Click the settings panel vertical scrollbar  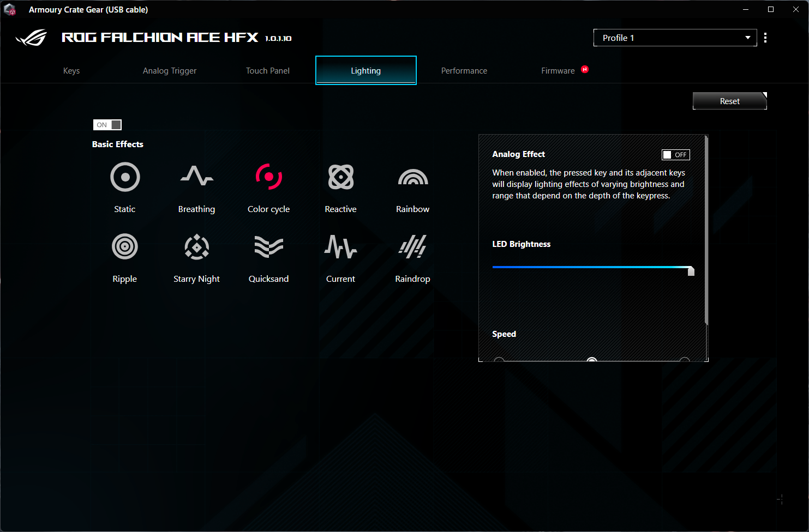click(706, 231)
